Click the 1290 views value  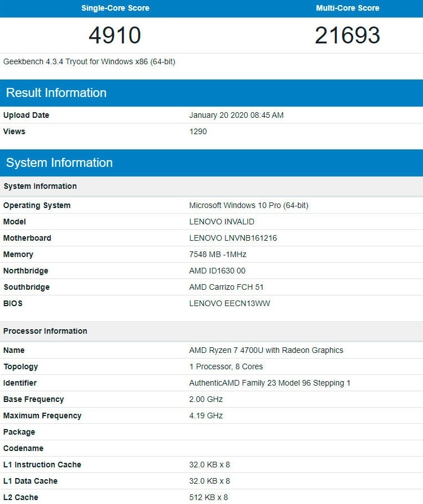pyautogui.click(x=198, y=131)
